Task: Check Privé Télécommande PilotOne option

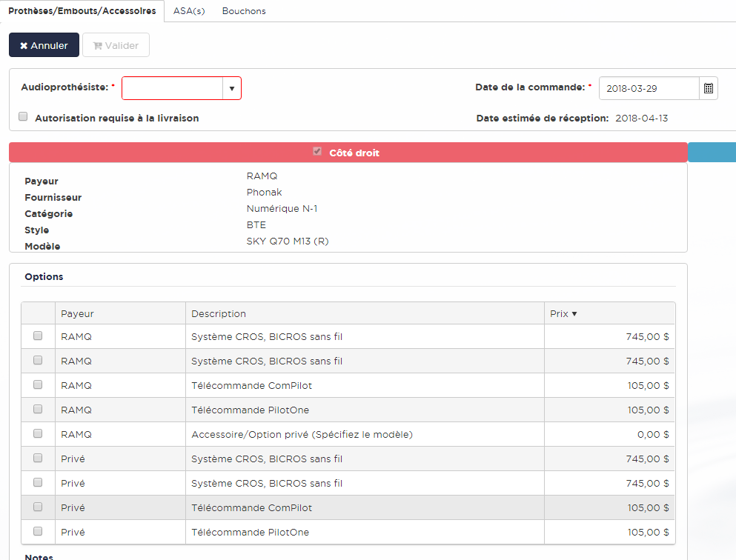Action: [38, 532]
